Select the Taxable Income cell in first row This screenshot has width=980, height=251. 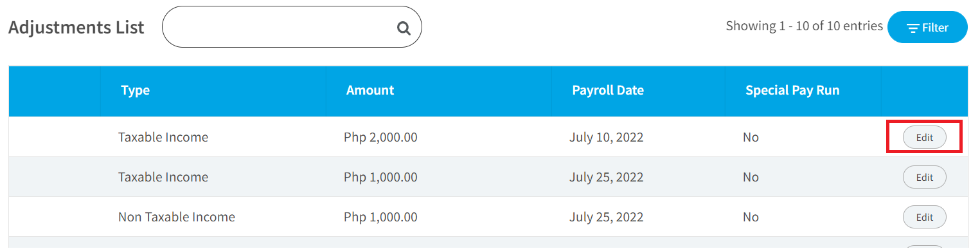(x=163, y=137)
